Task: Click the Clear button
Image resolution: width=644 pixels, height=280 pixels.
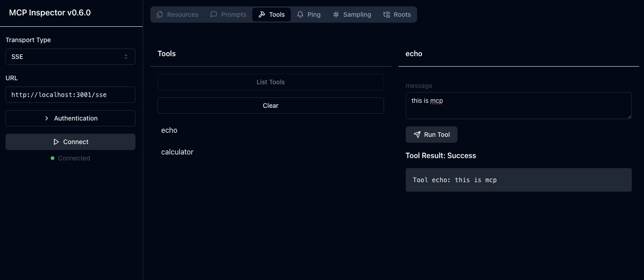Action: (x=270, y=106)
